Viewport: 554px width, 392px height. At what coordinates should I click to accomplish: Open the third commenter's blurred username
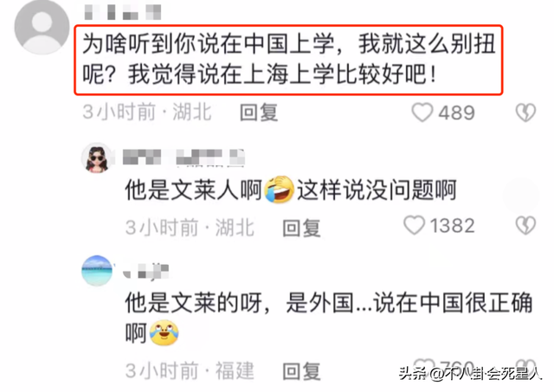(145, 272)
